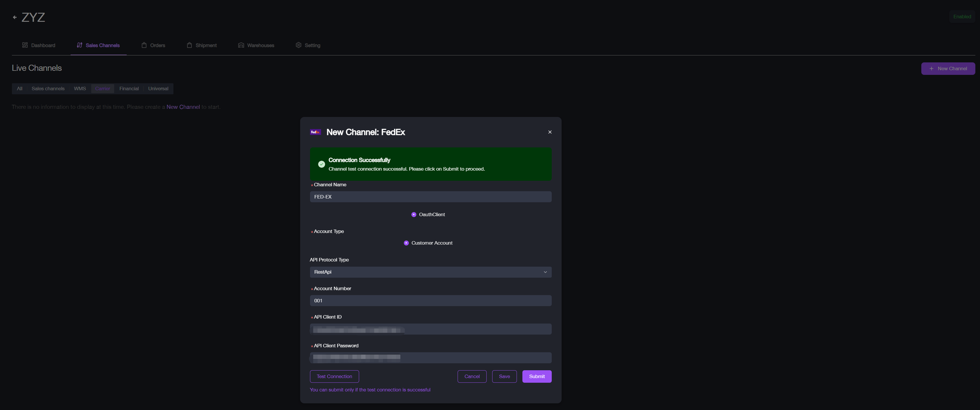The image size is (980, 410).
Task: Click the FedEx logo in dialog header
Action: coord(315,132)
